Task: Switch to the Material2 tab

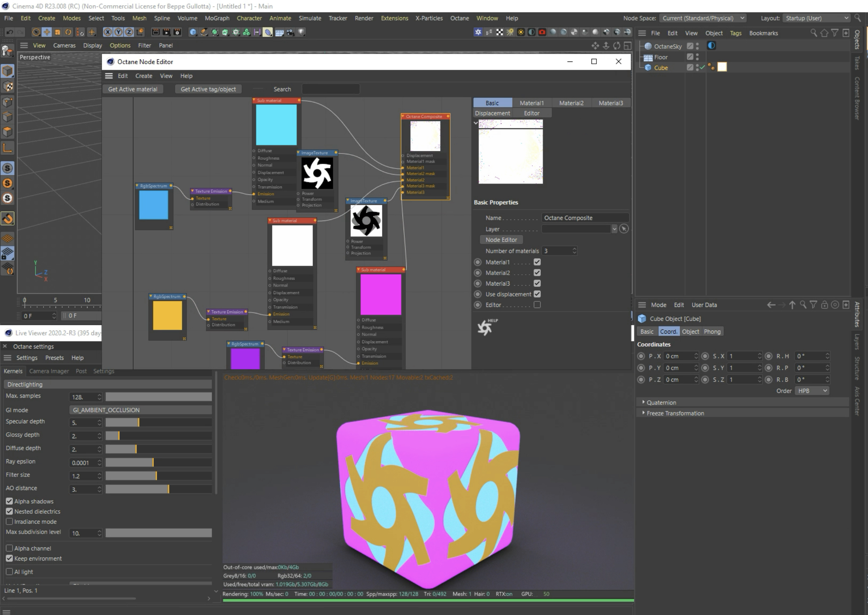Action: tap(571, 103)
